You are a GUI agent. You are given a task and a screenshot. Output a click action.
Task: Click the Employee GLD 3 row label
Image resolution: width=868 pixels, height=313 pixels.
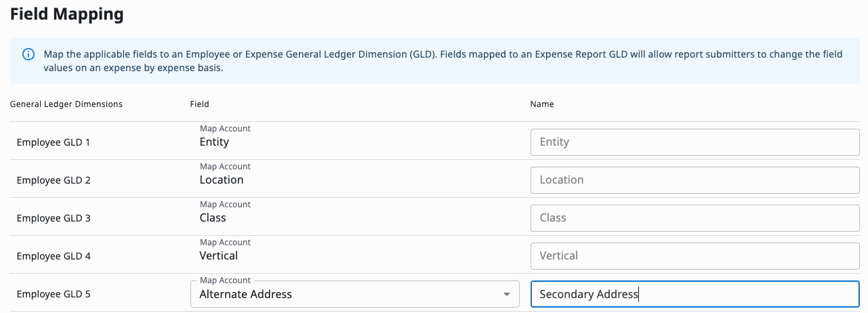54,218
